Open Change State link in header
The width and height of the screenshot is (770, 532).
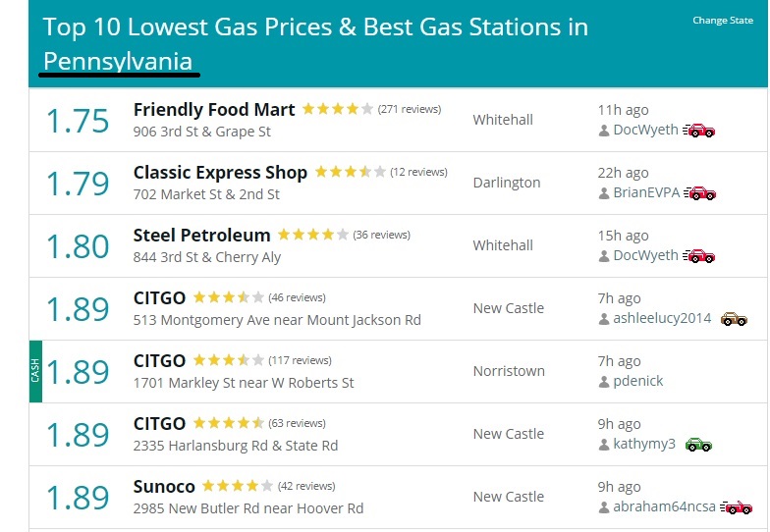coord(723,20)
